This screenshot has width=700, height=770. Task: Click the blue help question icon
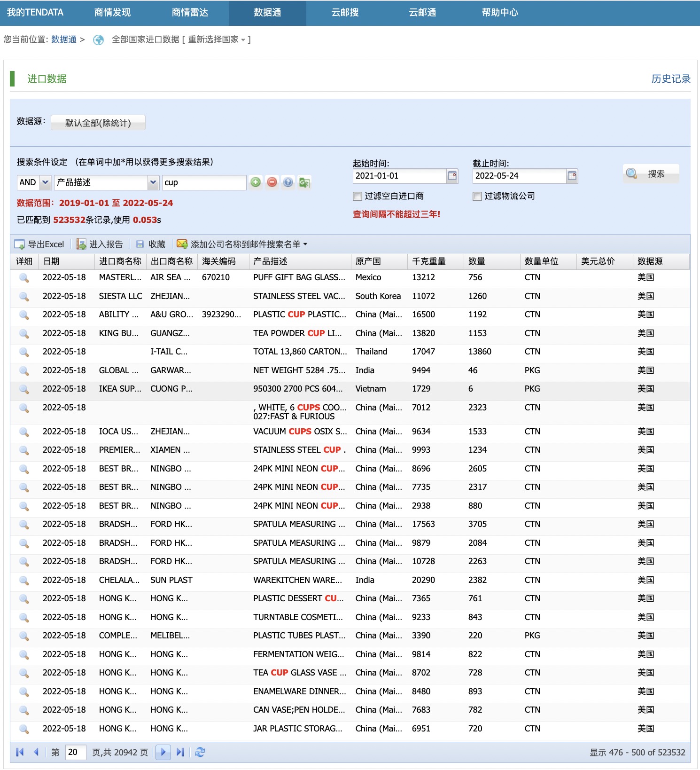[288, 182]
